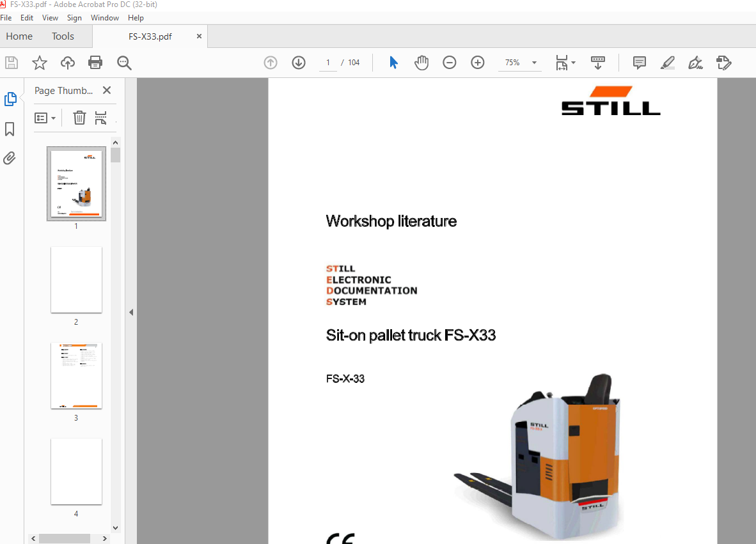The width and height of the screenshot is (756, 544).
Task: Add a sticky note comment
Action: tap(640, 63)
